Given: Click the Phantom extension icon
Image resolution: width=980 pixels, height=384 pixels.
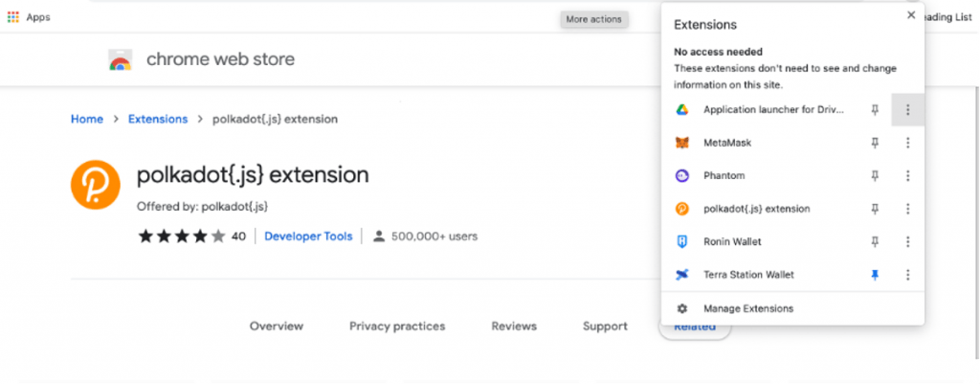Looking at the screenshot, I should pyautogui.click(x=682, y=176).
